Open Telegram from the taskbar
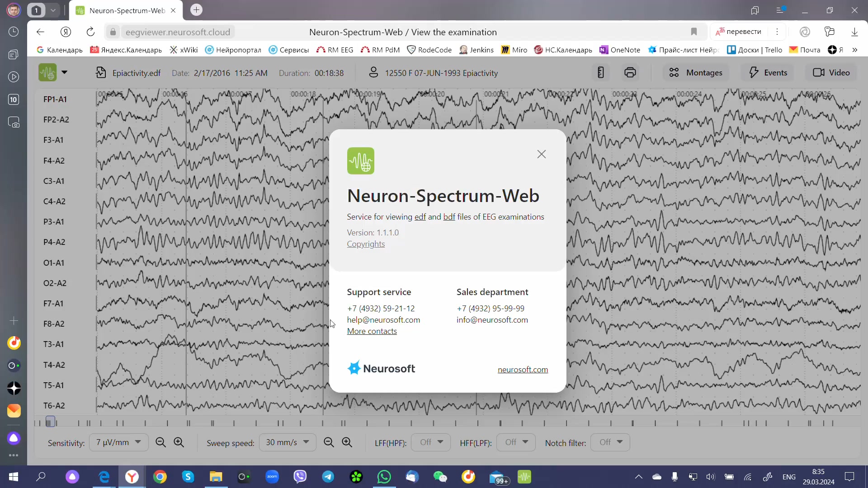868x488 pixels. click(328, 477)
